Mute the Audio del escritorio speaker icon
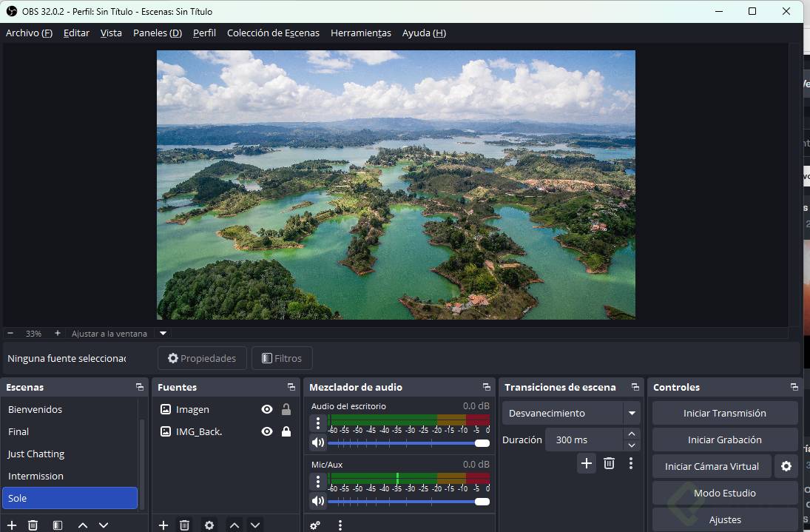The image size is (810, 532). [318, 442]
